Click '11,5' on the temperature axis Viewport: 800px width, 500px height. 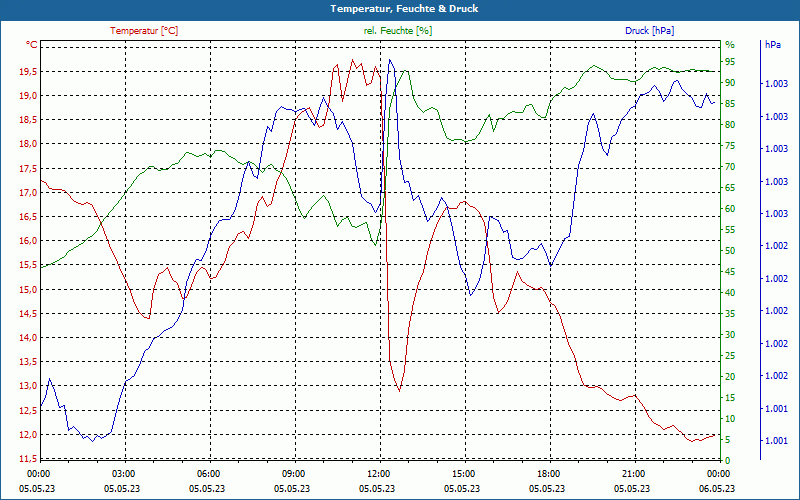tap(28, 459)
